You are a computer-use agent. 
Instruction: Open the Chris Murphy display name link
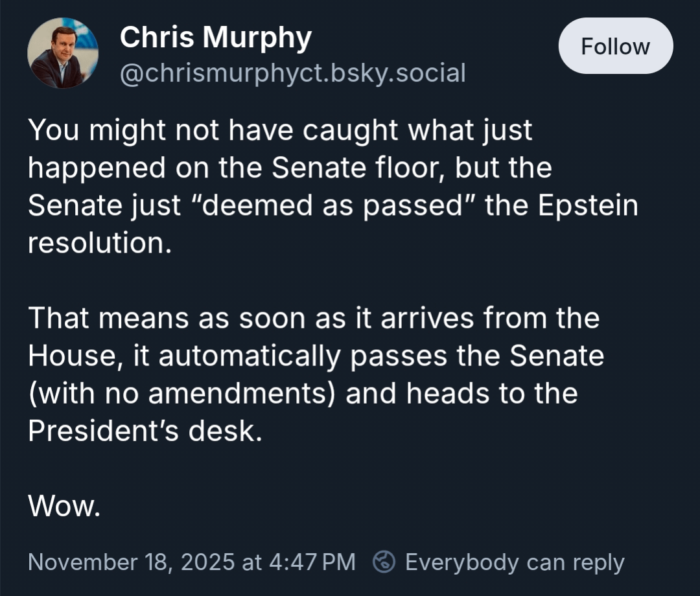pos(215,38)
